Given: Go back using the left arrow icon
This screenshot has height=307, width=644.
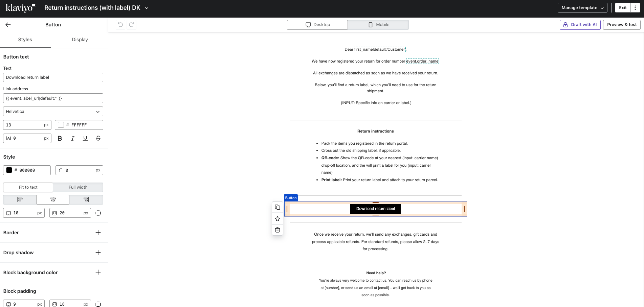Looking at the screenshot, I should (x=8, y=25).
